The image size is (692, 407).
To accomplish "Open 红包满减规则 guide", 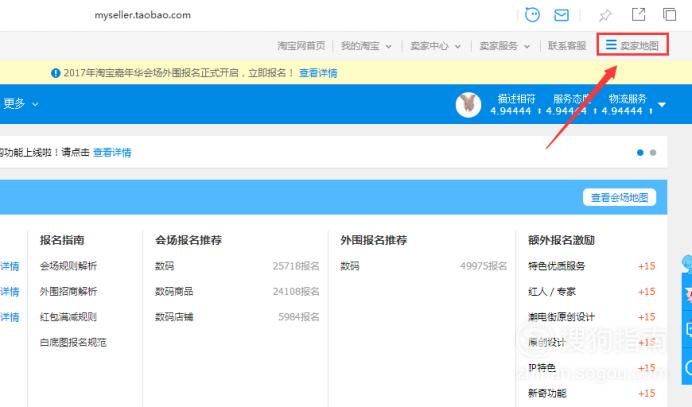I will coord(68,317).
